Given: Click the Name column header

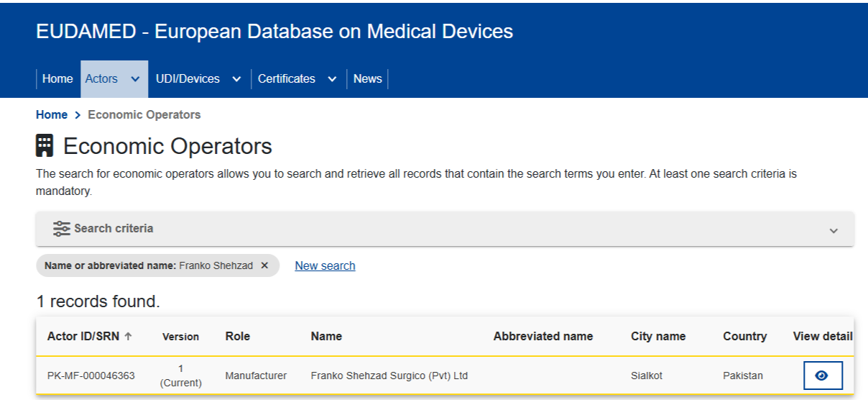Looking at the screenshot, I should coord(326,336).
